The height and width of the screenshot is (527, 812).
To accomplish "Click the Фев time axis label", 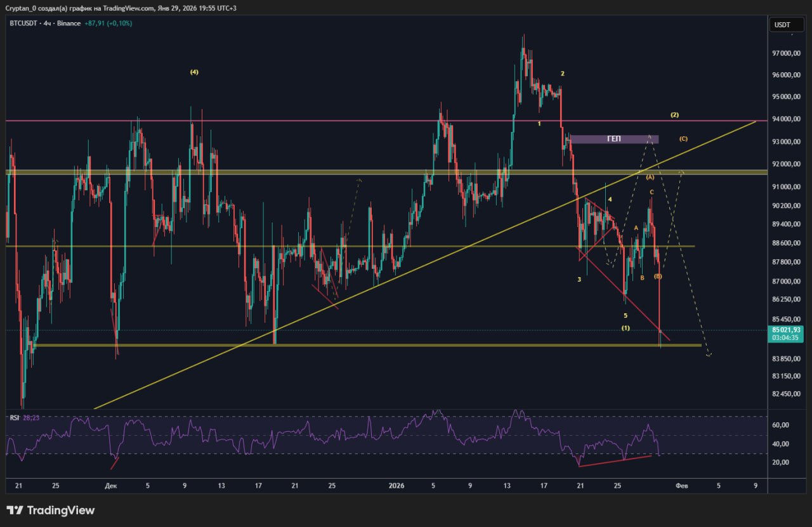I will tap(682, 486).
